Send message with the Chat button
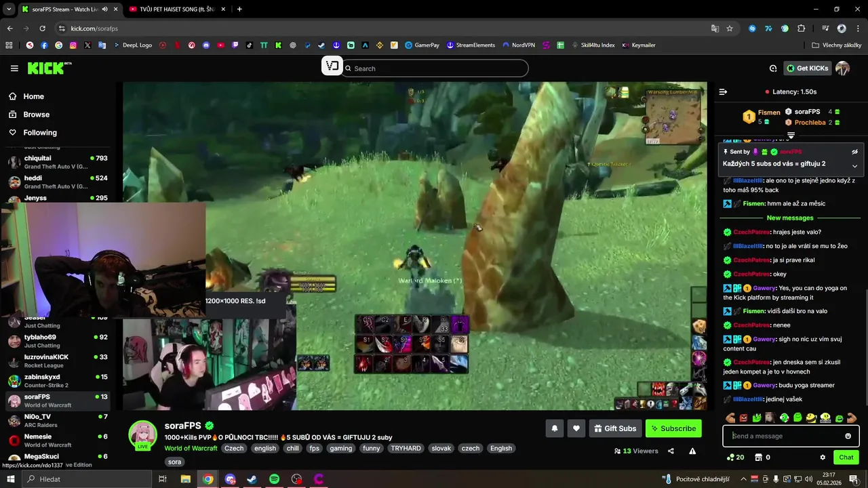The image size is (868, 488). [846, 457]
